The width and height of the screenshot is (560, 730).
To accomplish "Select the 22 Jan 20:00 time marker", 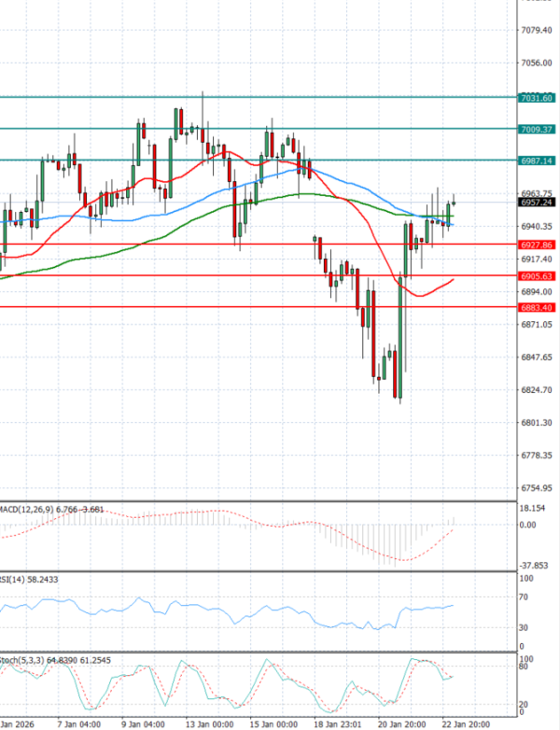I will coord(463,723).
